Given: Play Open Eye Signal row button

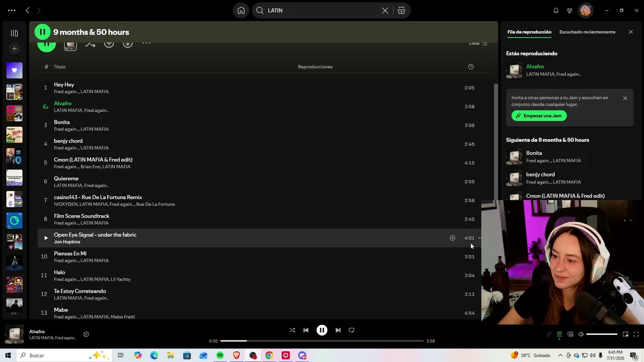Looking at the screenshot, I should pos(46,238).
